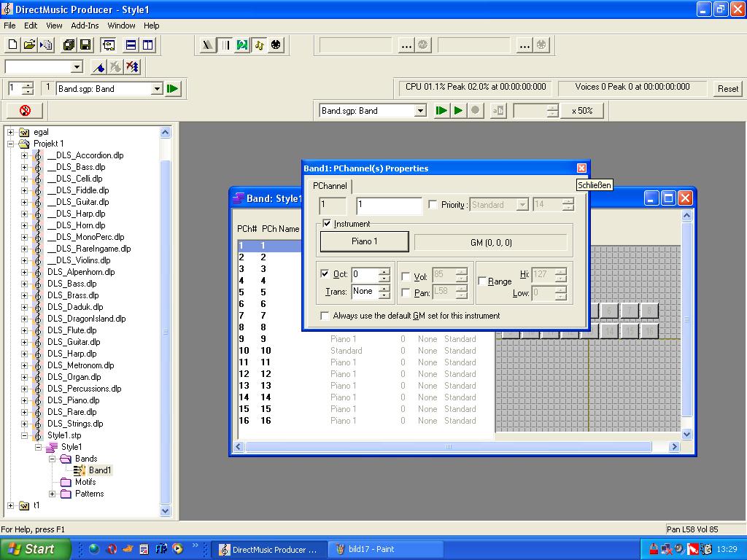Enable the Priority checkbox

(x=433, y=205)
